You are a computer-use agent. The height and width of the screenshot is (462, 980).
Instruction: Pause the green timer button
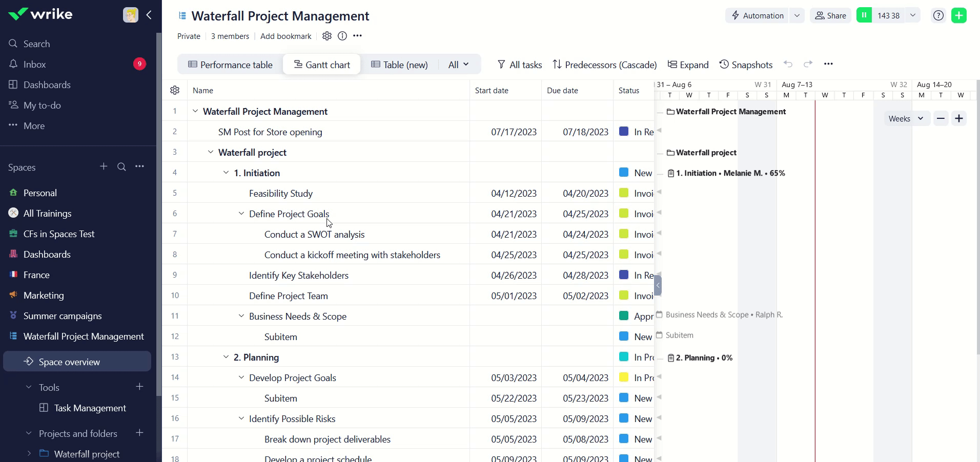point(864,15)
